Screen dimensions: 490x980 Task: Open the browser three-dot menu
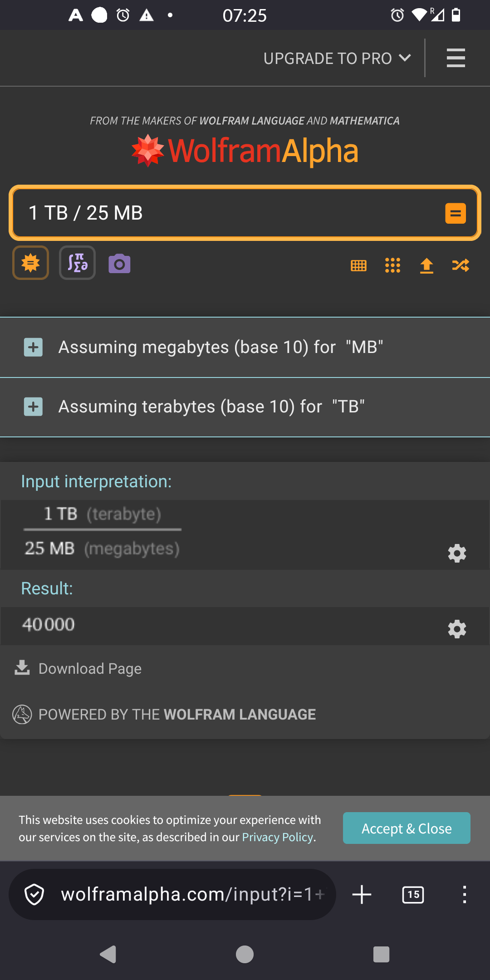(464, 895)
